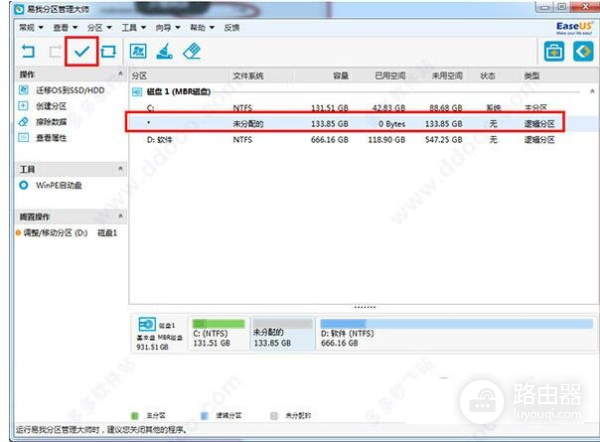
Task: Collapse the 搁置操作 panel section
Action: pos(121,217)
